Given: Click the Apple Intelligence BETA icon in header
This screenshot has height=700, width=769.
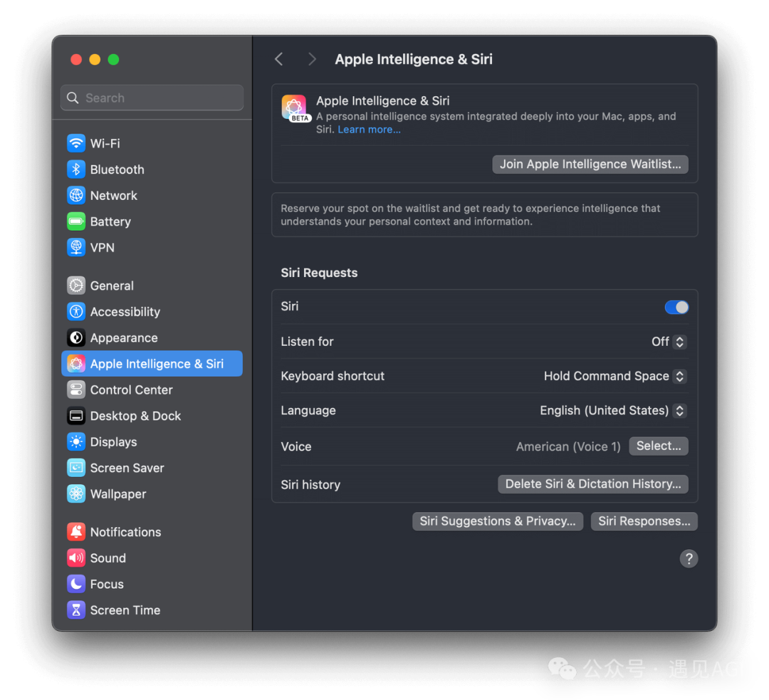Looking at the screenshot, I should [295, 108].
